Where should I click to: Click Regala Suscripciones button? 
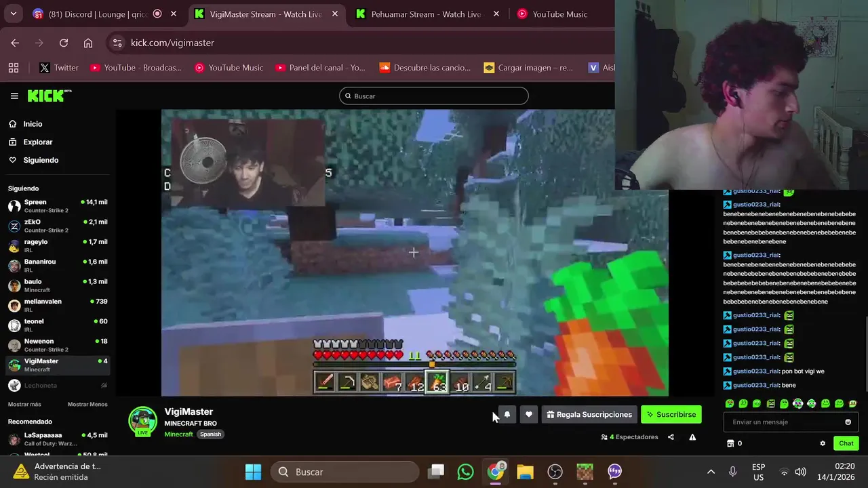click(589, 415)
